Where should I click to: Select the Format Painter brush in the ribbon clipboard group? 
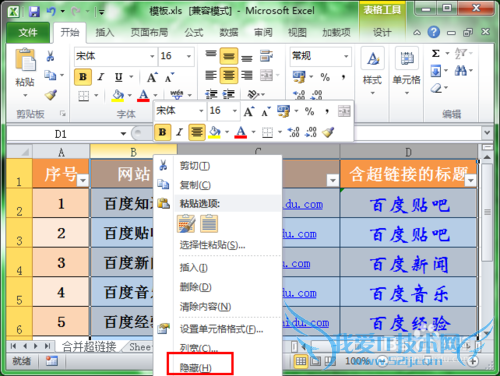click(51, 95)
